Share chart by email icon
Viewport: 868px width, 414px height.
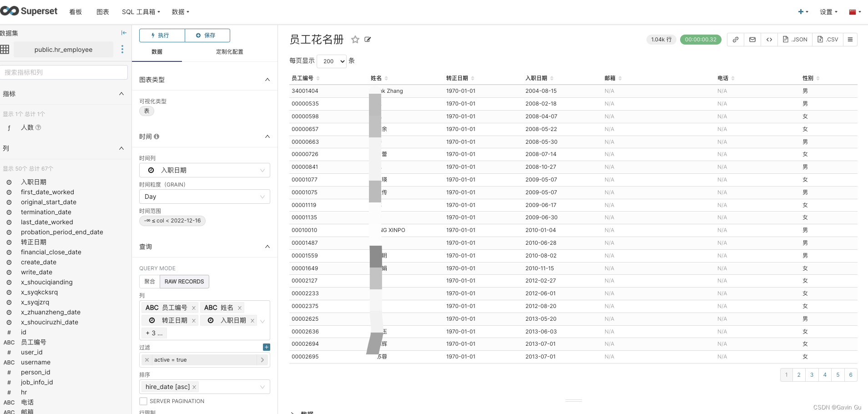[752, 40]
